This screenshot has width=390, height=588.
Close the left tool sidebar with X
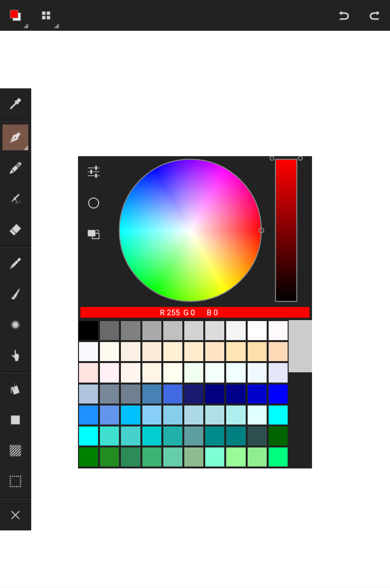(16, 515)
